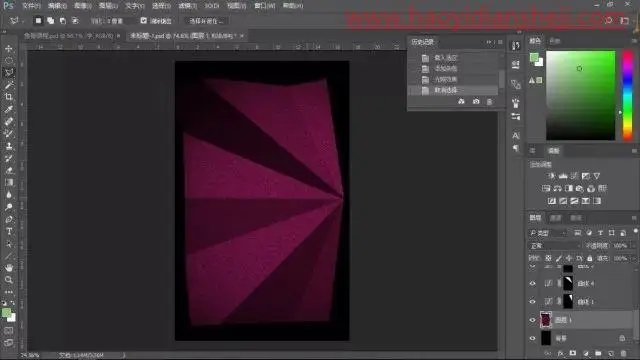Viewport: 640px width, 360px height.
Task: Select the Pen tool
Action: click(x=9, y=219)
